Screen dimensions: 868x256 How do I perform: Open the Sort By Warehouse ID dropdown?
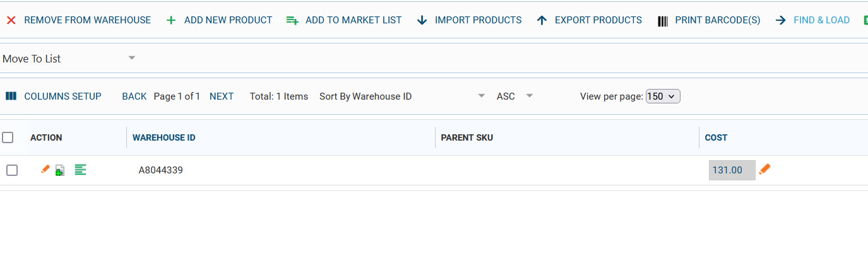402,96
